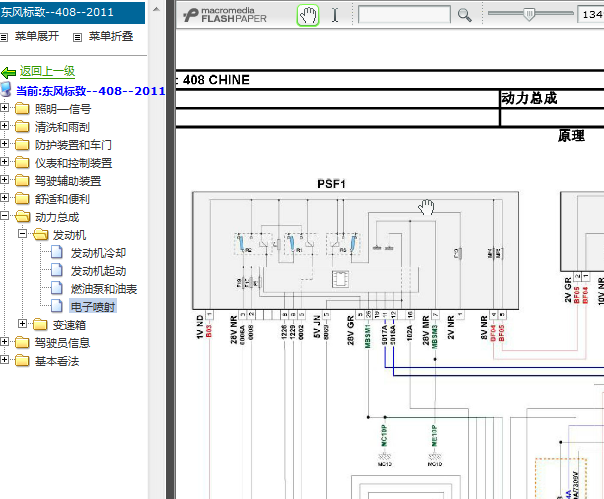Click the 东风标致--408--2011 header bar

(72, 12)
